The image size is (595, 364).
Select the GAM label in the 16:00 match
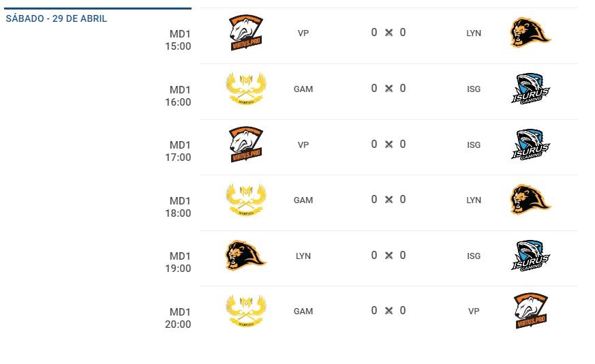point(303,89)
